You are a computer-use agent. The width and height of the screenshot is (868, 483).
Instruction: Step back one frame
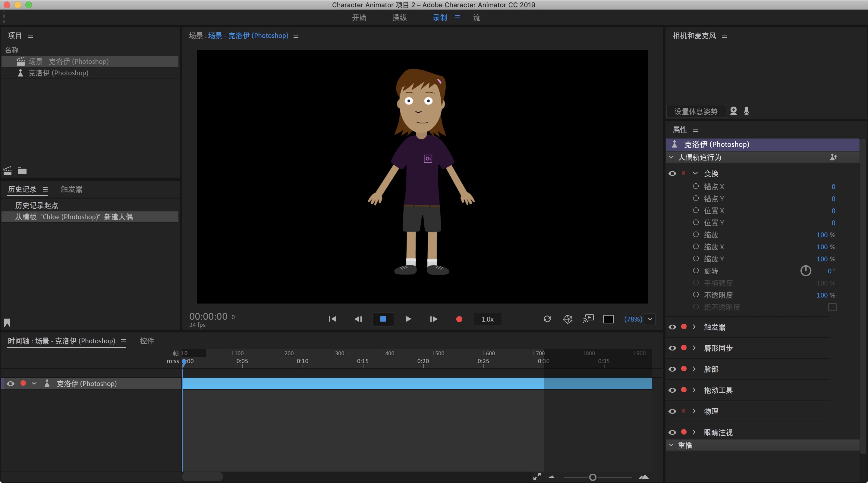pyautogui.click(x=358, y=319)
